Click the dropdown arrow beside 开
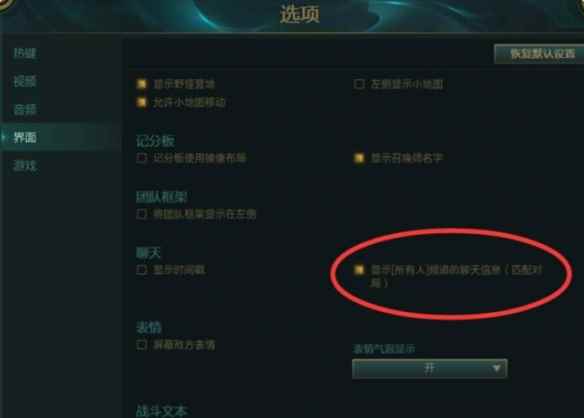 click(496, 368)
